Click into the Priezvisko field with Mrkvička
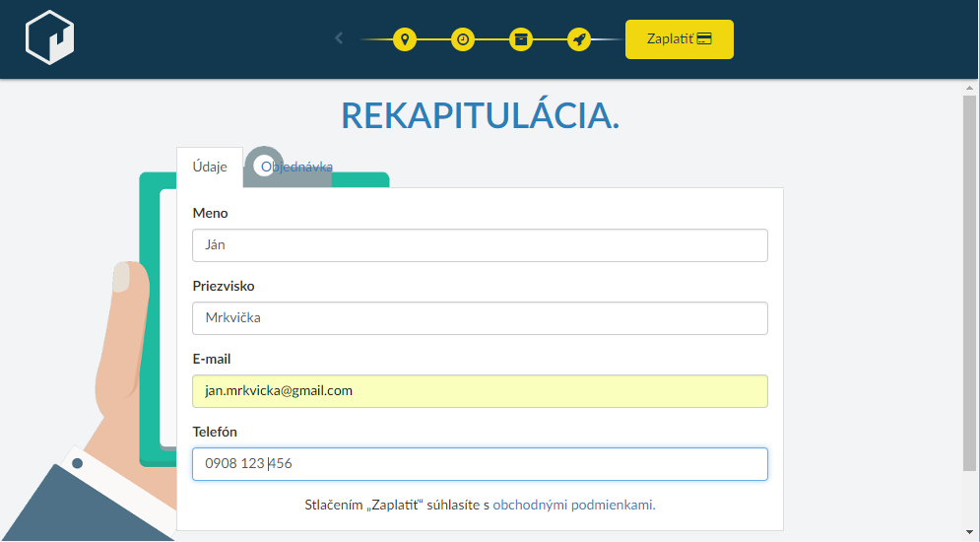This screenshot has width=980, height=542. (480, 318)
